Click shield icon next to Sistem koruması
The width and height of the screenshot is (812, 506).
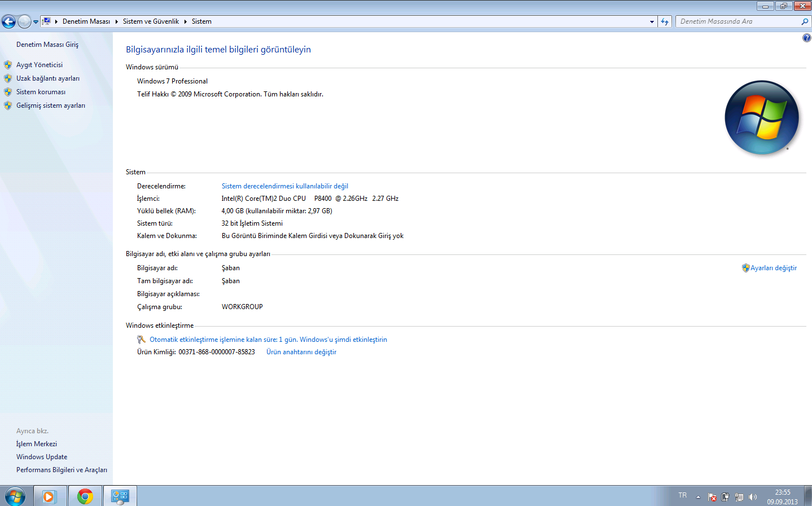tap(8, 92)
